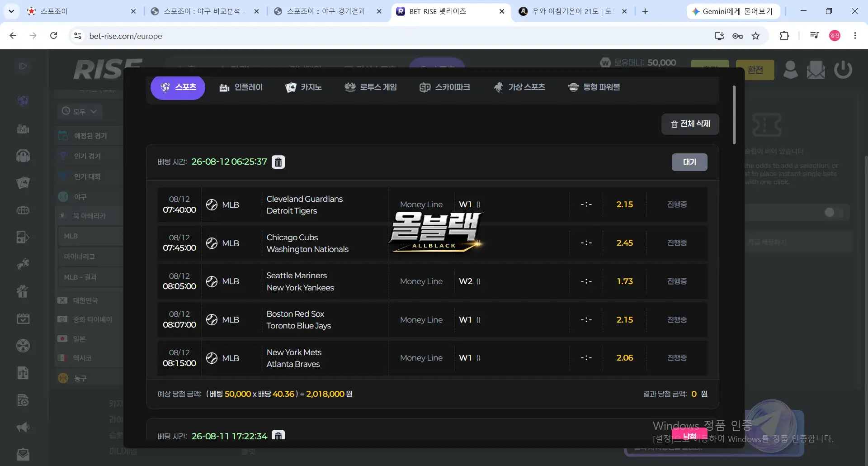
Task: Open the 카지노 tab
Action: coord(303,87)
